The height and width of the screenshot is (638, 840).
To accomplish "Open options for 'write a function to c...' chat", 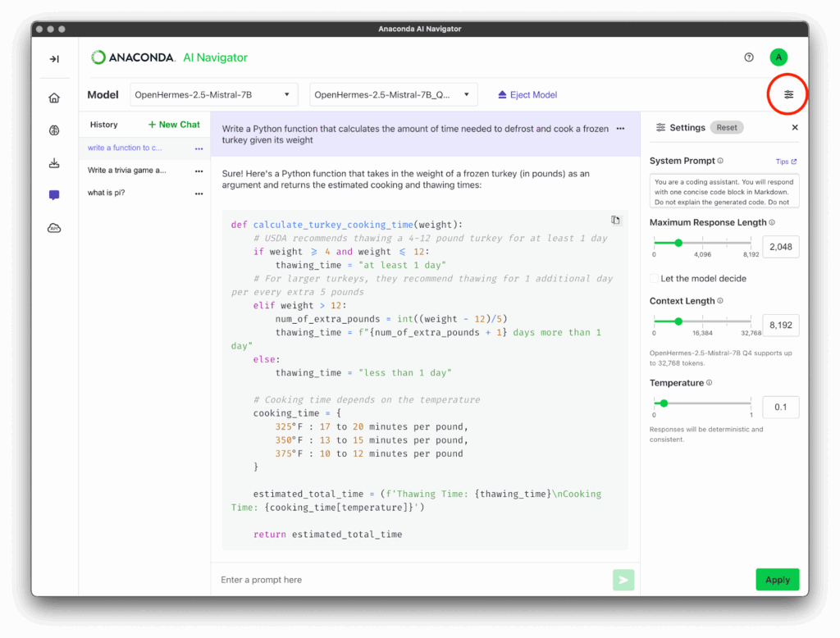I will pos(199,148).
